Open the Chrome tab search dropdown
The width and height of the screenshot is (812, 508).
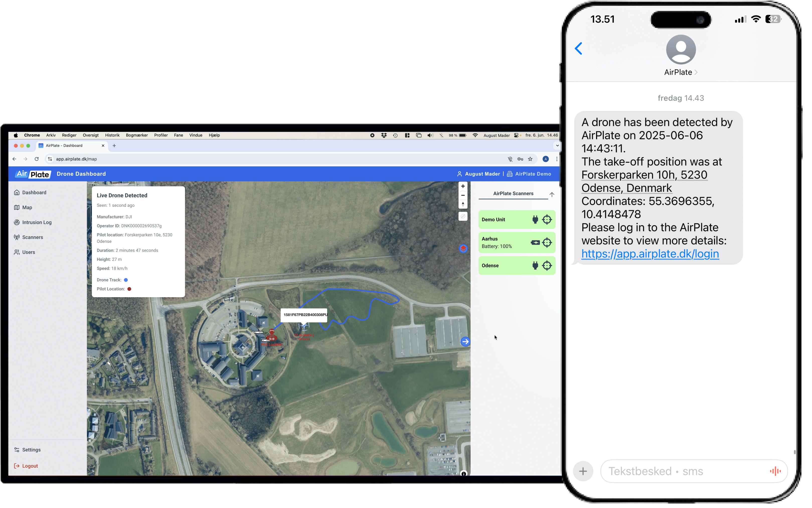pos(557,146)
